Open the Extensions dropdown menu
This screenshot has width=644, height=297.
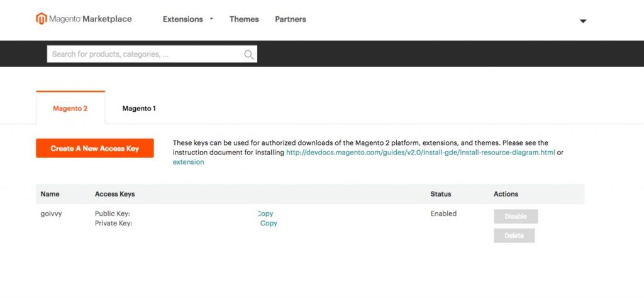click(187, 19)
